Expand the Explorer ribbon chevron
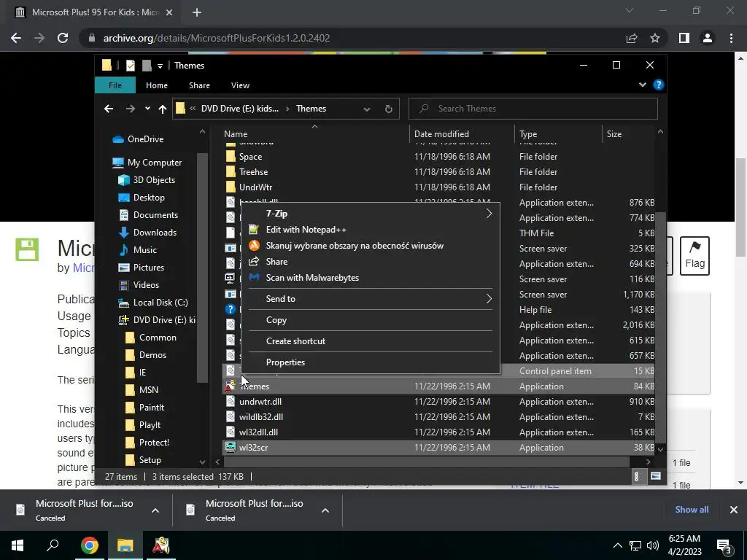 [x=642, y=85]
